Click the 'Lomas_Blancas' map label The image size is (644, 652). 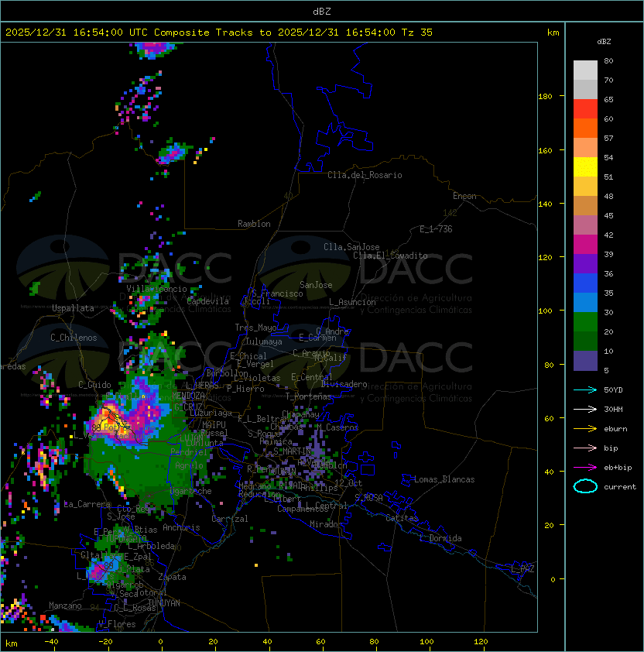pos(444,479)
